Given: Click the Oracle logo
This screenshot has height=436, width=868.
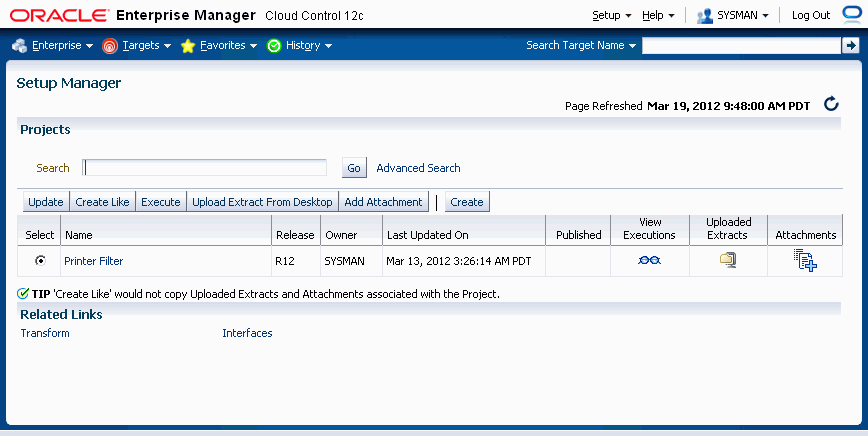Looking at the screenshot, I should point(59,15).
